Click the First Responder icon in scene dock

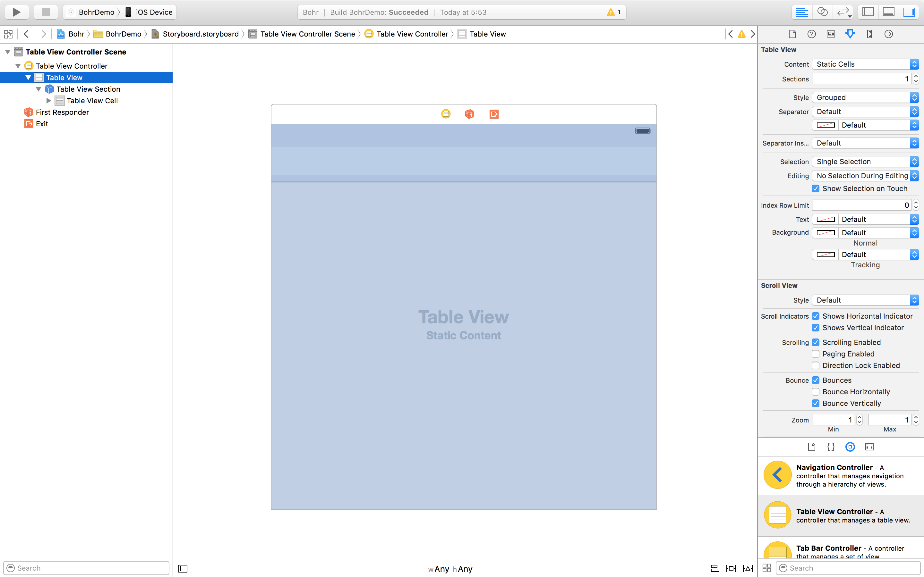coord(470,114)
